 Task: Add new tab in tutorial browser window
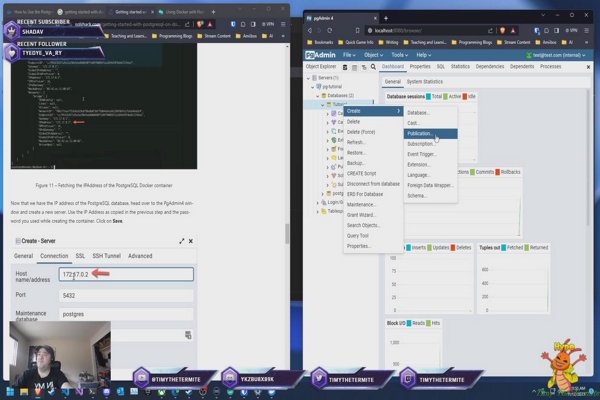click(213, 12)
